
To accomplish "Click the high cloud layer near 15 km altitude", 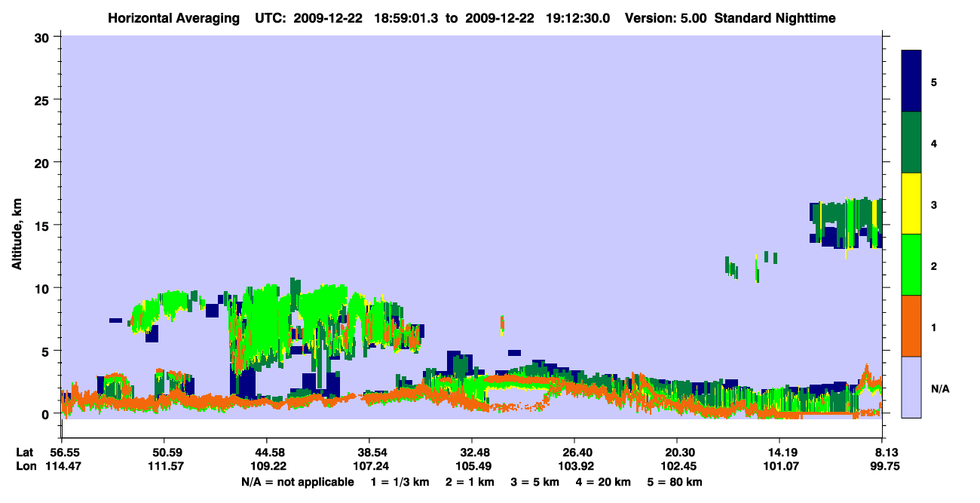I will coord(845,224).
